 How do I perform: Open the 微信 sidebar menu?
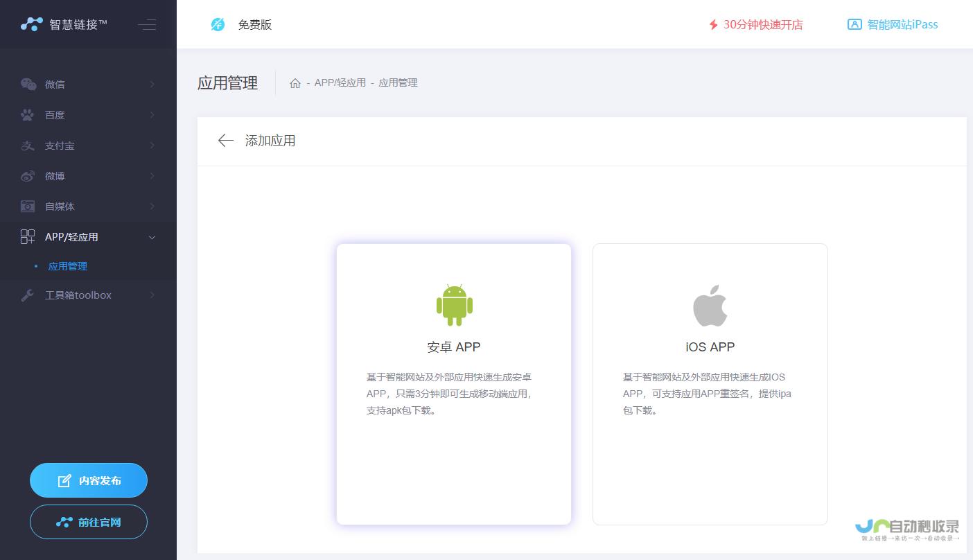coord(88,85)
